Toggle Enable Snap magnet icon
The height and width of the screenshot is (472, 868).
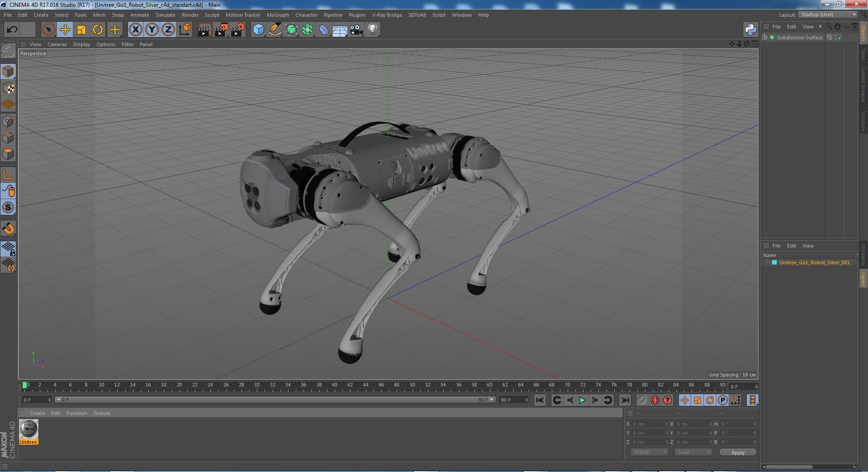coord(8,229)
